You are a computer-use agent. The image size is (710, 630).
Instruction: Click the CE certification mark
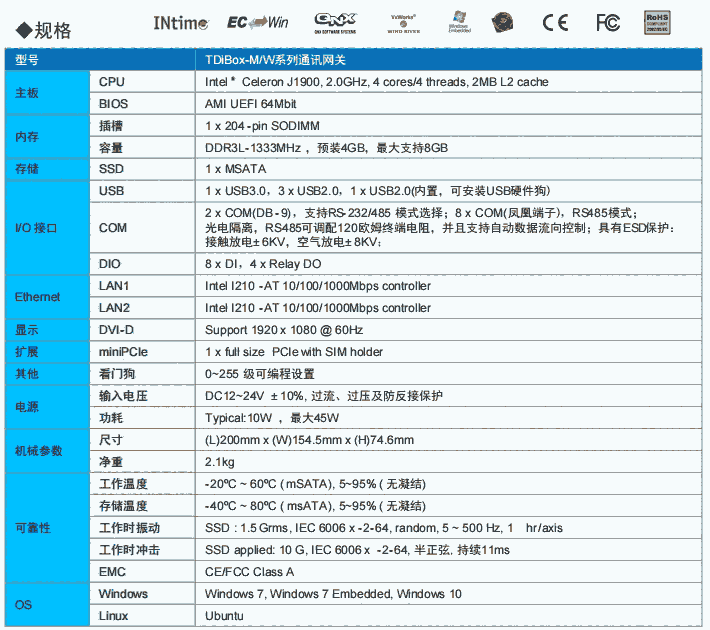[x=556, y=22]
